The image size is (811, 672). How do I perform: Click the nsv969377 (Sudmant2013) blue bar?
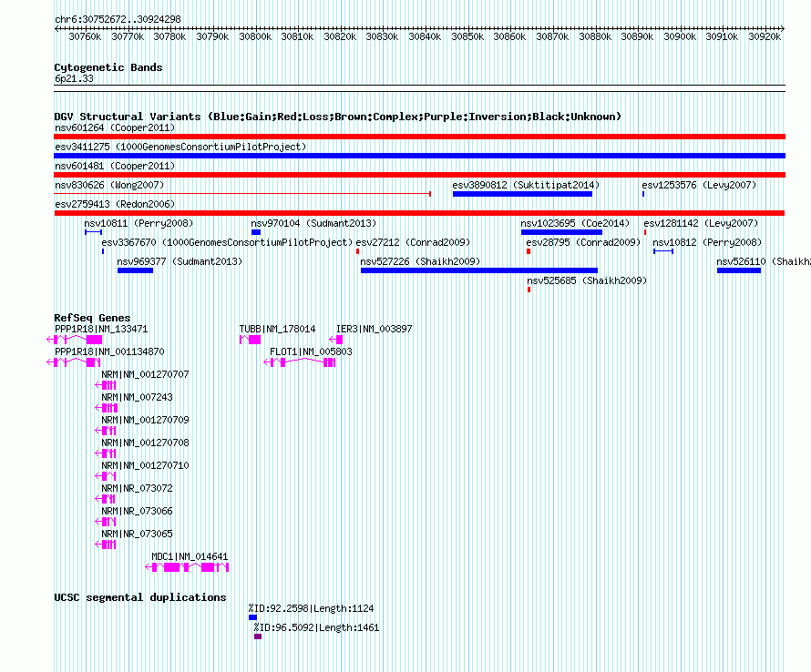pos(135,270)
